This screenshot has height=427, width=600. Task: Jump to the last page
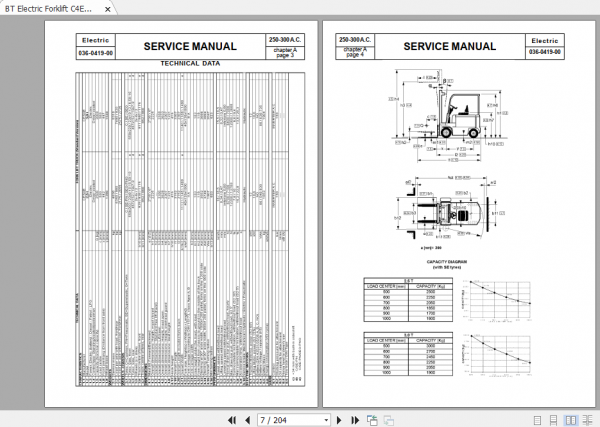[x=355, y=420]
